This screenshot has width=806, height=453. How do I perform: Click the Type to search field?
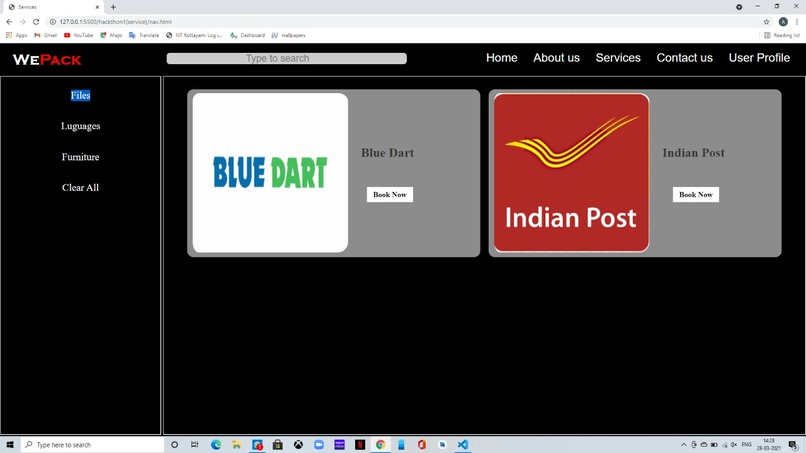tap(286, 58)
